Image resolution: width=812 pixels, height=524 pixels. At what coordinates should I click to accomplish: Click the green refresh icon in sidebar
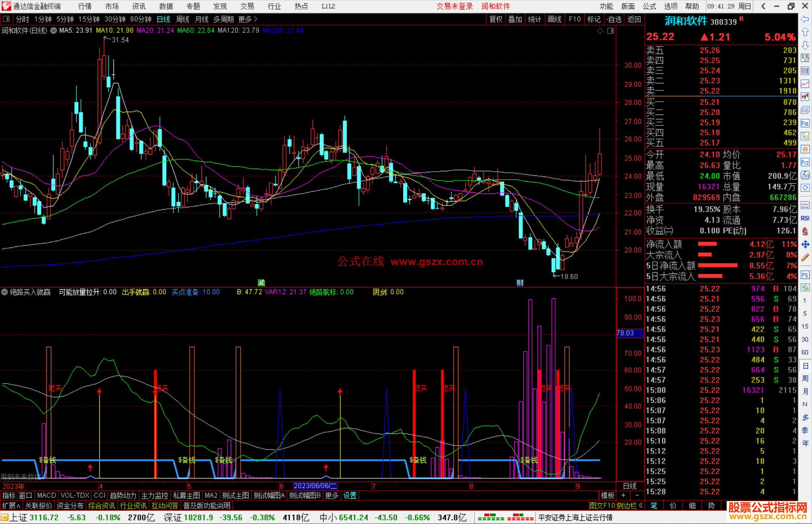point(805,288)
